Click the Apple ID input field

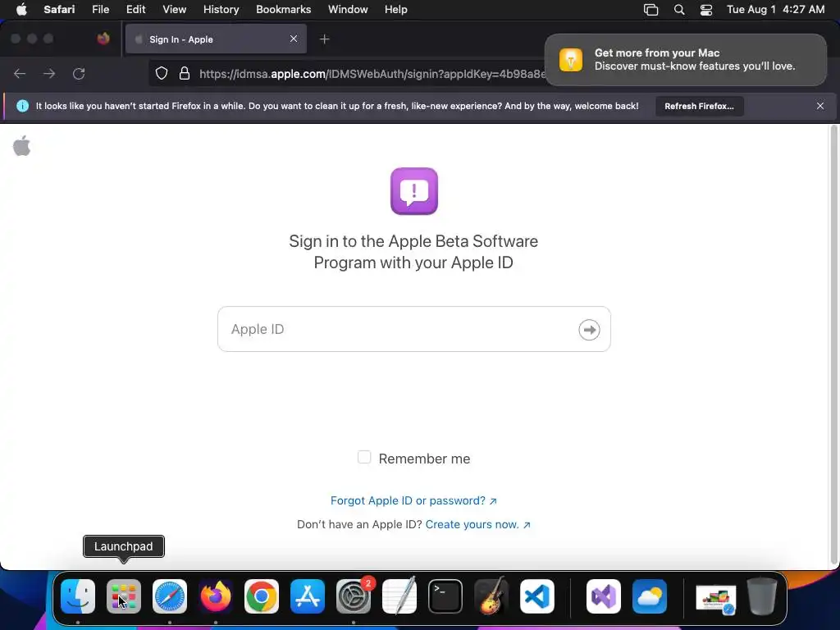[x=414, y=329]
